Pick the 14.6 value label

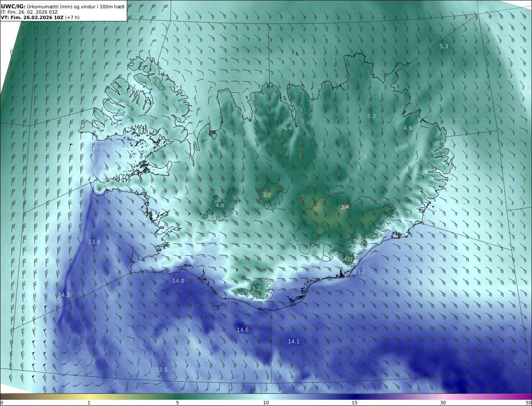[x=243, y=330]
